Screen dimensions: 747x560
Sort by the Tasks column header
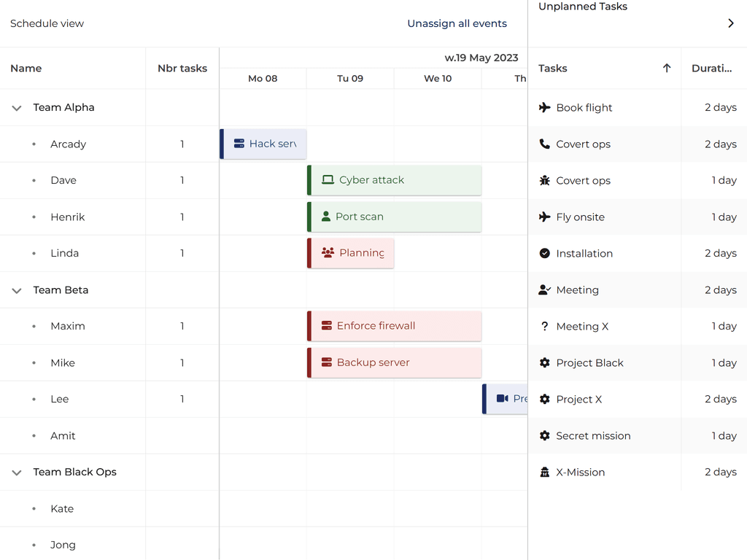pos(553,69)
